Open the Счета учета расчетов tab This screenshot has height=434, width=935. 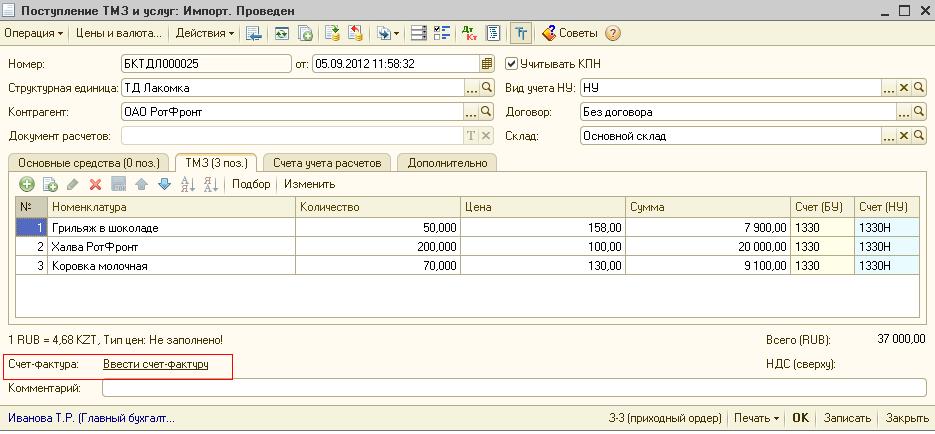(x=327, y=162)
